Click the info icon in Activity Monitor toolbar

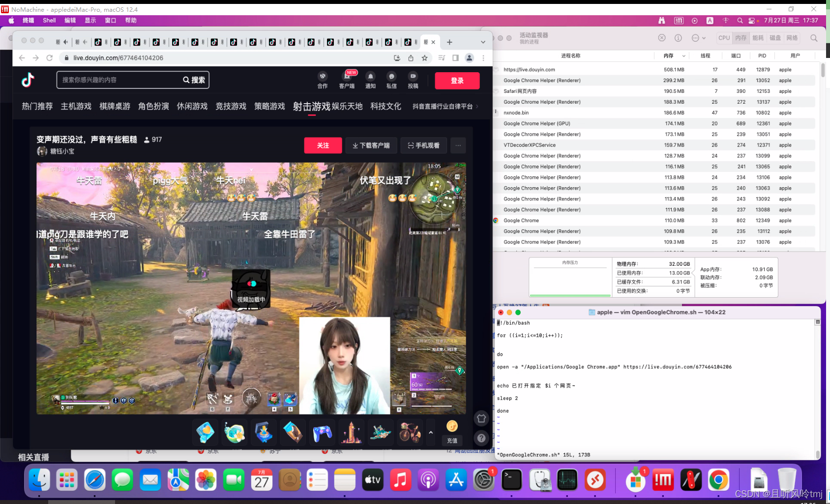[x=678, y=38]
